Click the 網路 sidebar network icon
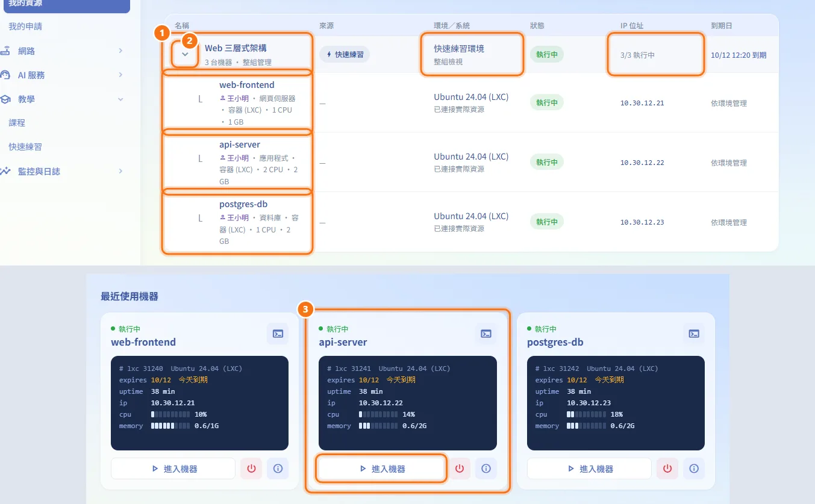This screenshot has width=815, height=504. pyautogui.click(x=5, y=51)
